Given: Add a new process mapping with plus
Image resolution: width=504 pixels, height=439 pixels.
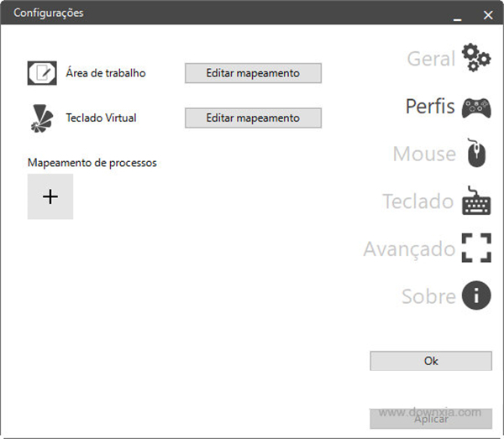Looking at the screenshot, I should coord(50,196).
